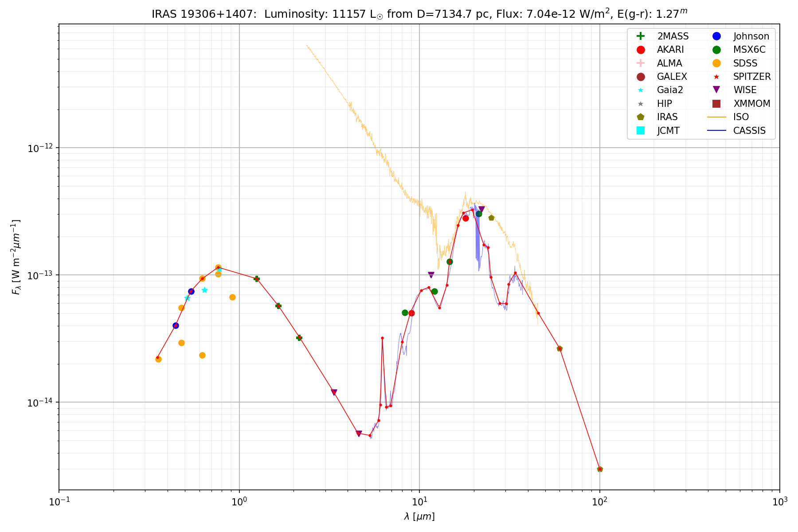Click the Gaia2 cyan star legend marker
The height and width of the screenshot is (532, 798).
pos(640,90)
